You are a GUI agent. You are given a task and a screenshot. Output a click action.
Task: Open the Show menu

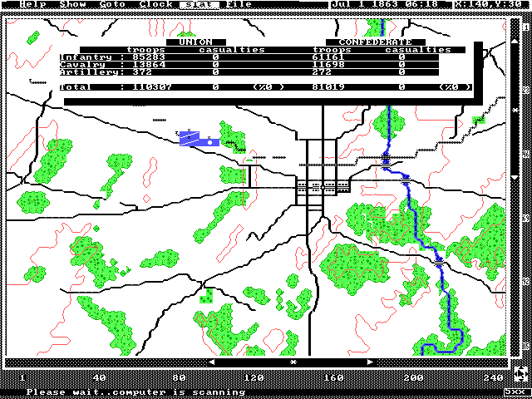point(73,4)
